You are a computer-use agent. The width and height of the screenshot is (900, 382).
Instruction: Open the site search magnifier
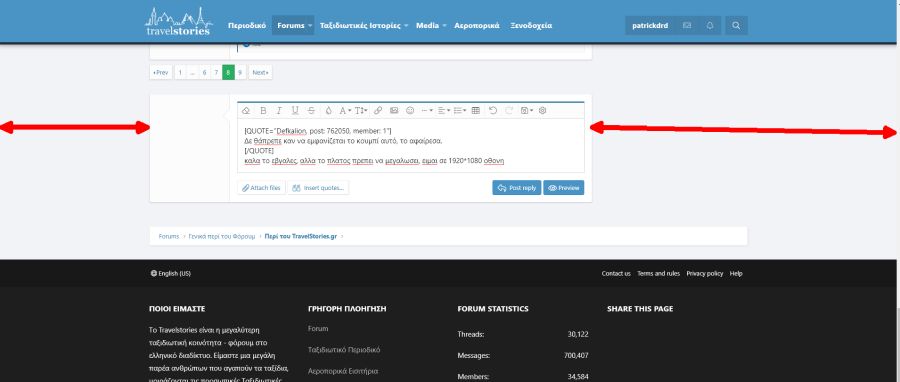(736, 25)
